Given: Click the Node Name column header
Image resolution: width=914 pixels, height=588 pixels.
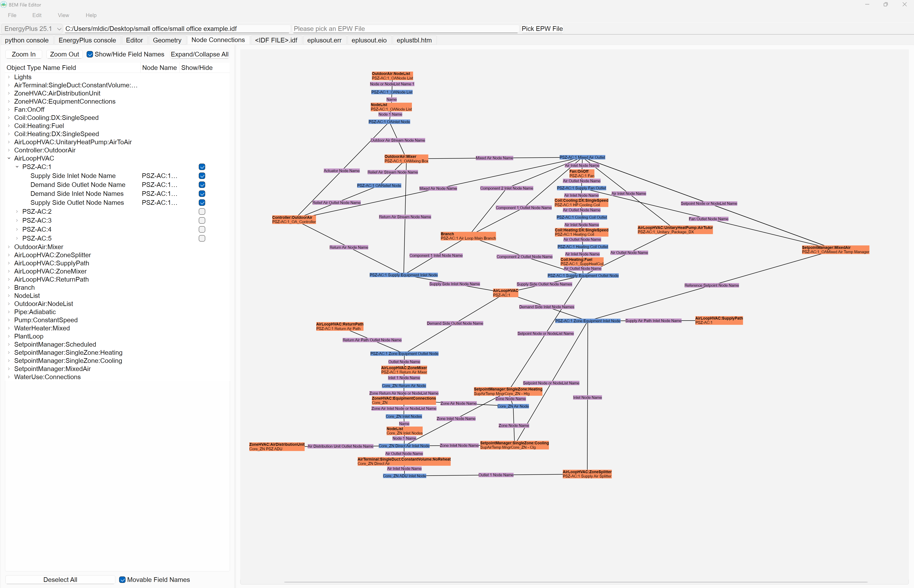Looking at the screenshot, I should point(159,68).
